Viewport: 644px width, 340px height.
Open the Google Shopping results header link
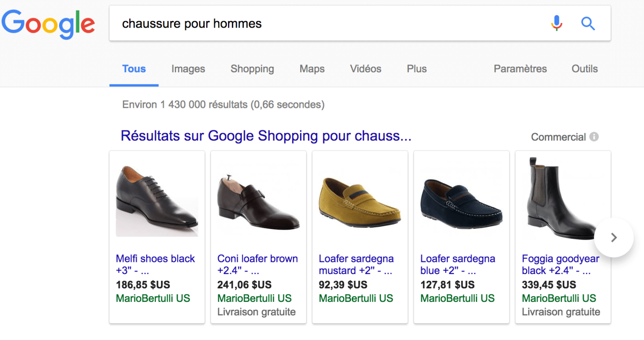[x=266, y=136]
